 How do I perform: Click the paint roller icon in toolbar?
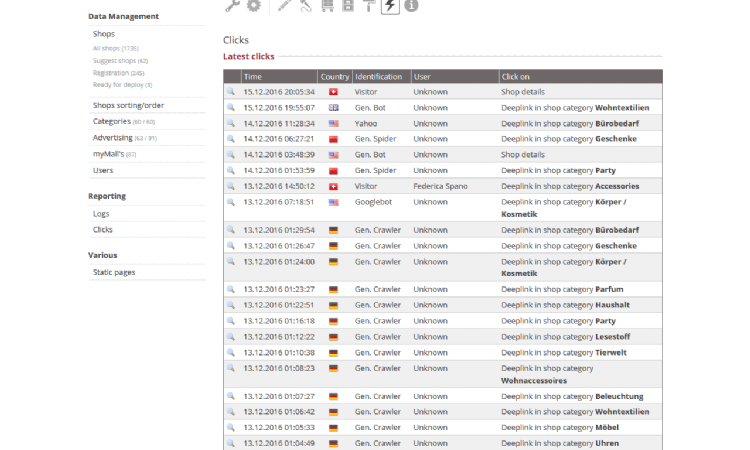coord(369,6)
